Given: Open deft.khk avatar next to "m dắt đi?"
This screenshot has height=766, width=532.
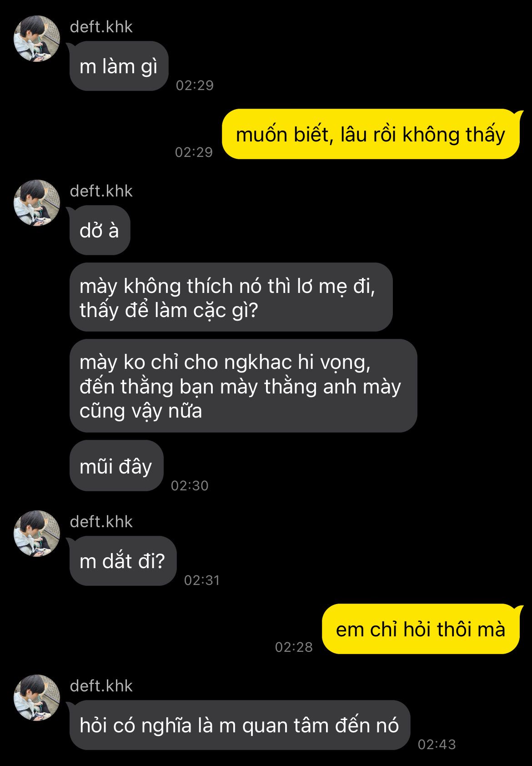Looking at the screenshot, I should pyautogui.click(x=37, y=534).
